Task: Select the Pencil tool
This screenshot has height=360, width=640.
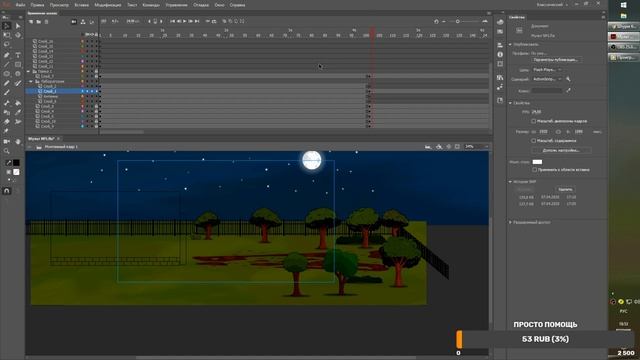Action: tap(7, 83)
